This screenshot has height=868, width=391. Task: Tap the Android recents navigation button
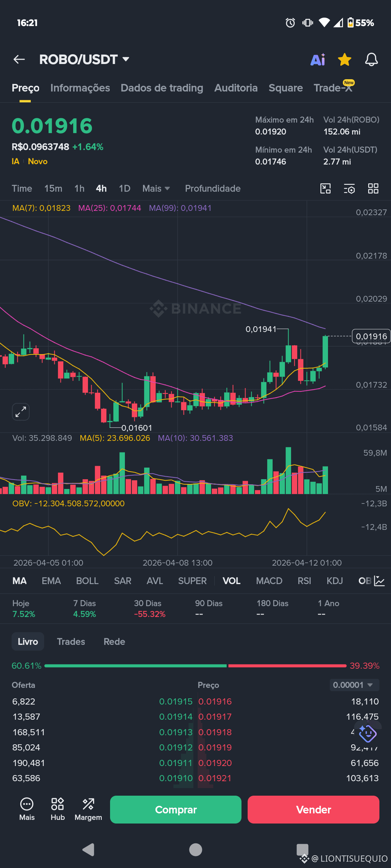coord(302,850)
